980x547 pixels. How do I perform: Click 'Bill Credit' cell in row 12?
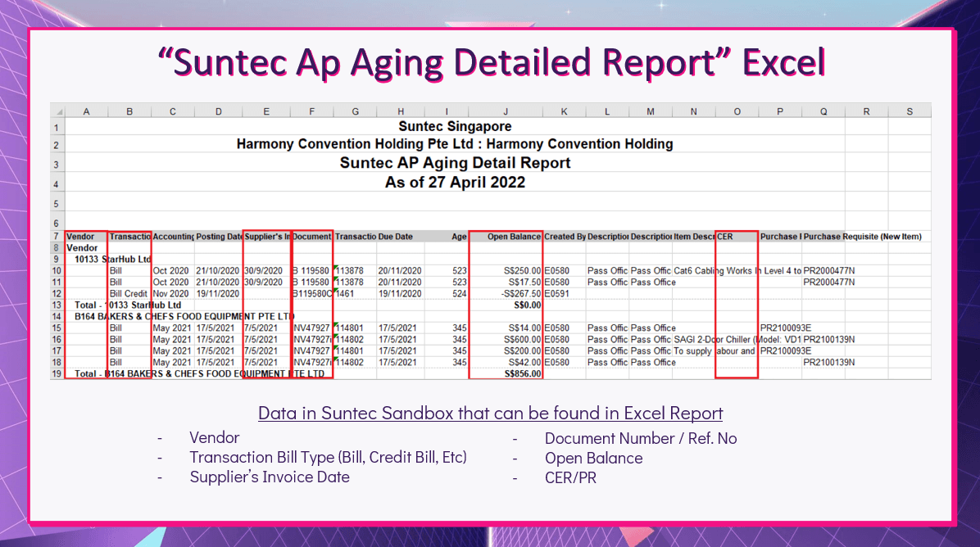pyautogui.click(x=128, y=293)
